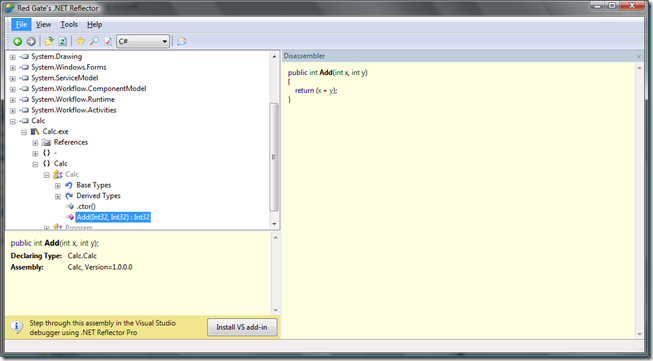653x361 pixels.
Task: Expand the System.Windows.Forms assembly node
Action: point(13,67)
